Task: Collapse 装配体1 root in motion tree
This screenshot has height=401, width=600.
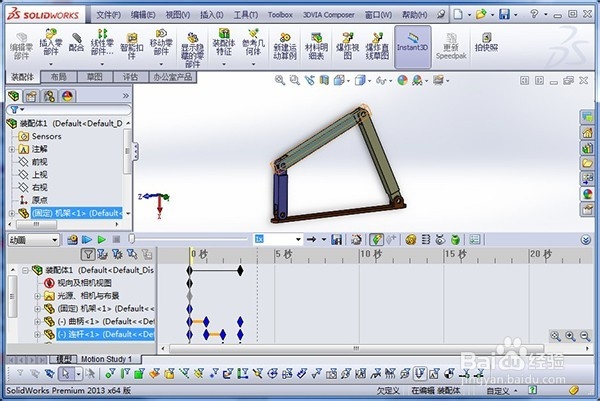Action: click(25, 271)
